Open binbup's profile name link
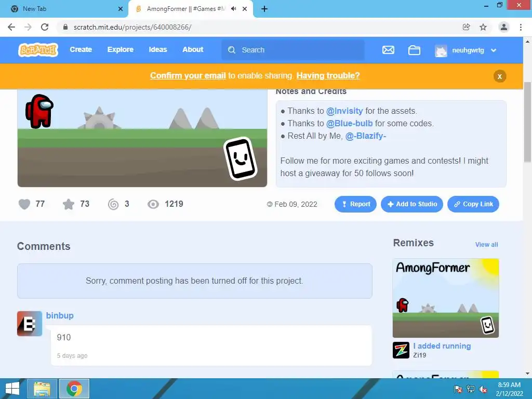The image size is (532, 399). pos(60,315)
